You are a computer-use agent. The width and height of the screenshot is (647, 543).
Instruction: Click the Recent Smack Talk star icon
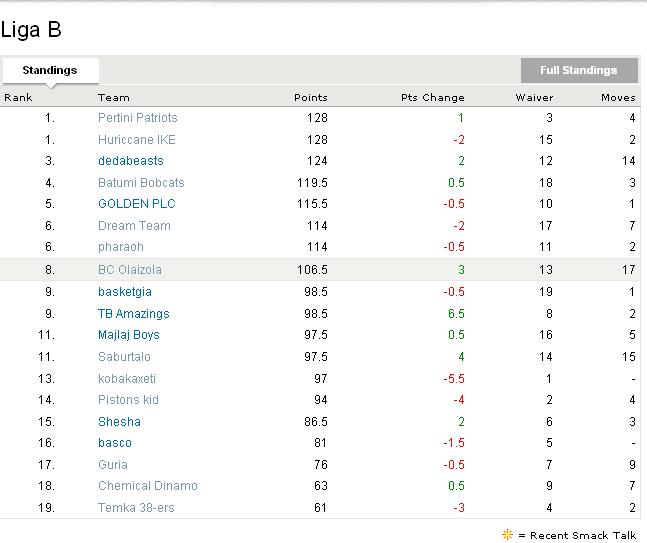pyautogui.click(x=507, y=535)
